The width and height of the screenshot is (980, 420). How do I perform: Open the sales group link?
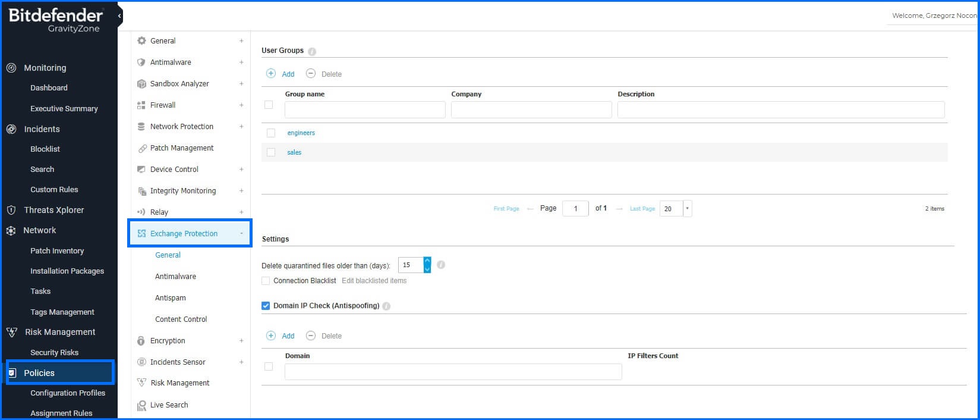point(294,153)
